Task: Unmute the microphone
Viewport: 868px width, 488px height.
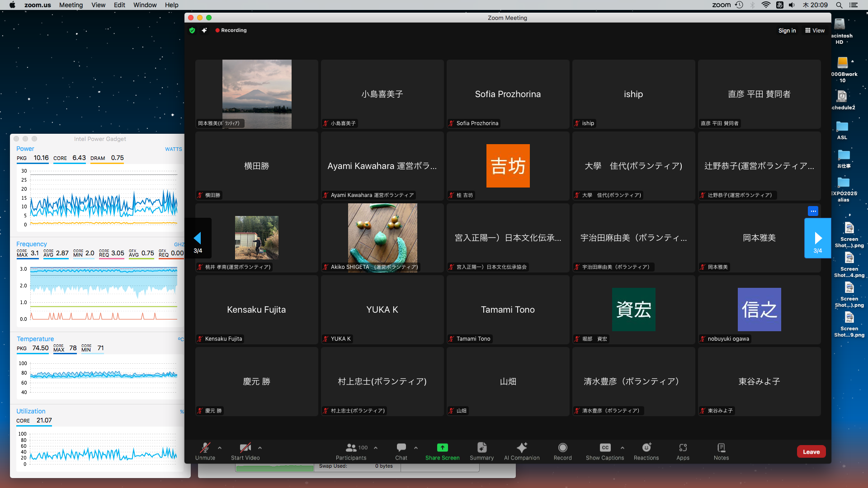Action: [205, 448]
